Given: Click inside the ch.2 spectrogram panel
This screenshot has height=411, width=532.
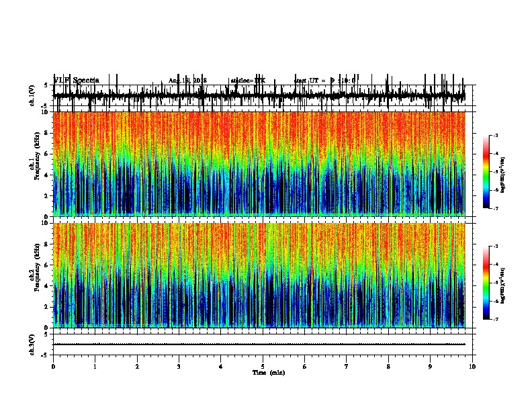Looking at the screenshot, I should tap(259, 275).
